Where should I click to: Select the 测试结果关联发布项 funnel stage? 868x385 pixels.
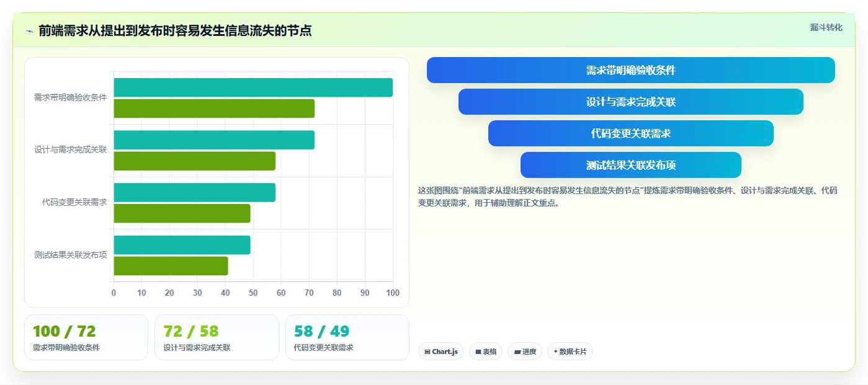[630, 165]
